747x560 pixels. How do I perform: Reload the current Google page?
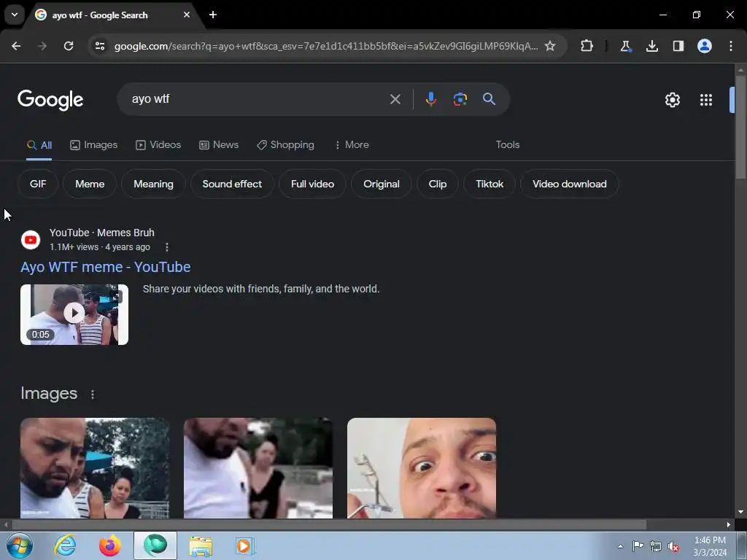click(x=69, y=46)
